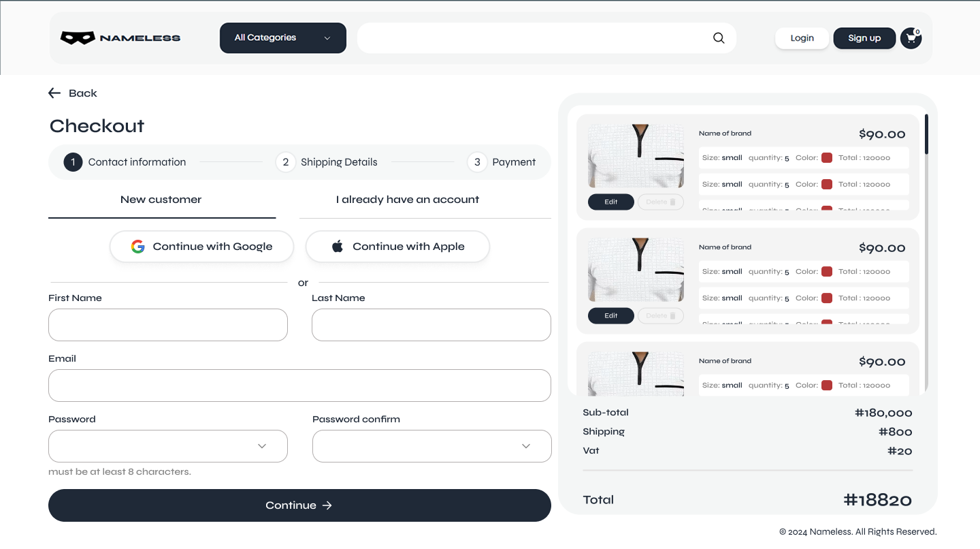Select I already have an account tab
Screen dimensions: 980x549
pyautogui.click(x=407, y=200)
